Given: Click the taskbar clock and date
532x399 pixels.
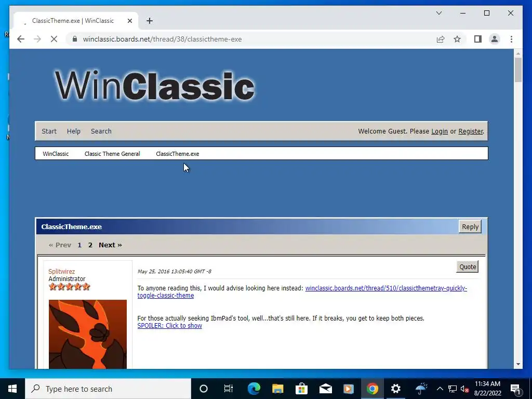Looking at the screenshot, I should pyautogui.click(x=487, y=389).
